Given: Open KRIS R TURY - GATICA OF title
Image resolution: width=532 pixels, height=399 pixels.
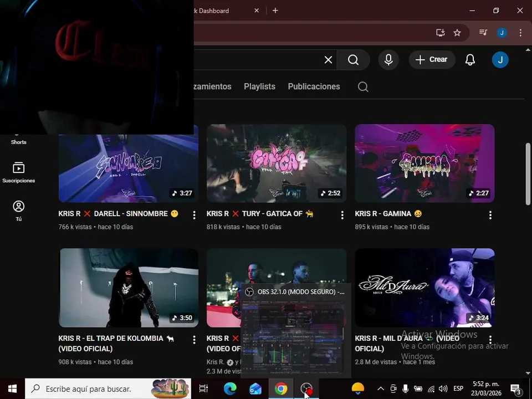Looking at the screenshot, I should pos(259,214).
